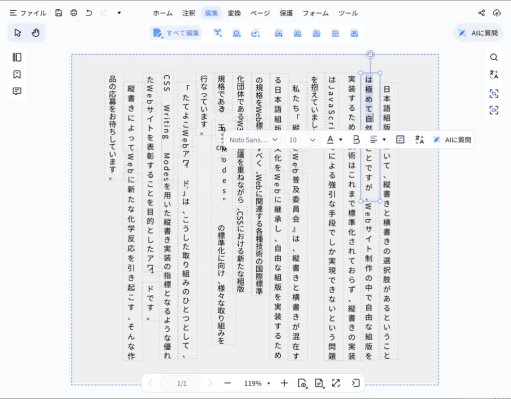This screenshot has height=399, width=511.
Task: Click the すべて編集 button
Action: tap(176, 33)
